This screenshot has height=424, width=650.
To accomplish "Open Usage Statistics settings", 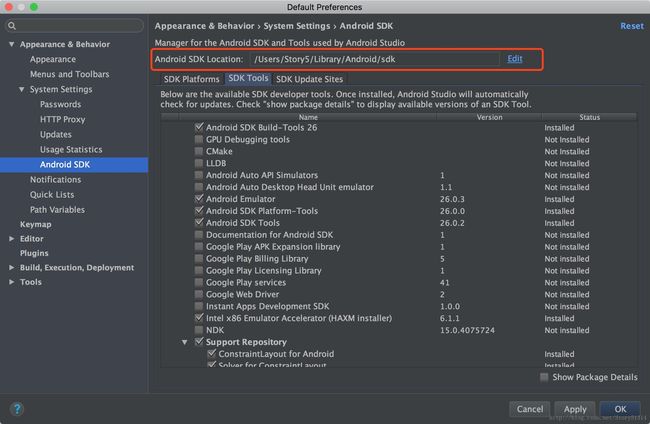I will tap(71, 150).
